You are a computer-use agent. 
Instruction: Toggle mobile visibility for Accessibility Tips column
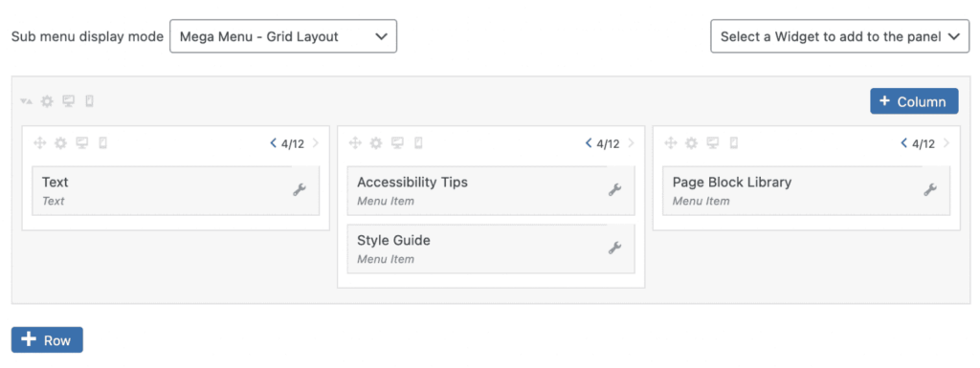click(418, 143)
